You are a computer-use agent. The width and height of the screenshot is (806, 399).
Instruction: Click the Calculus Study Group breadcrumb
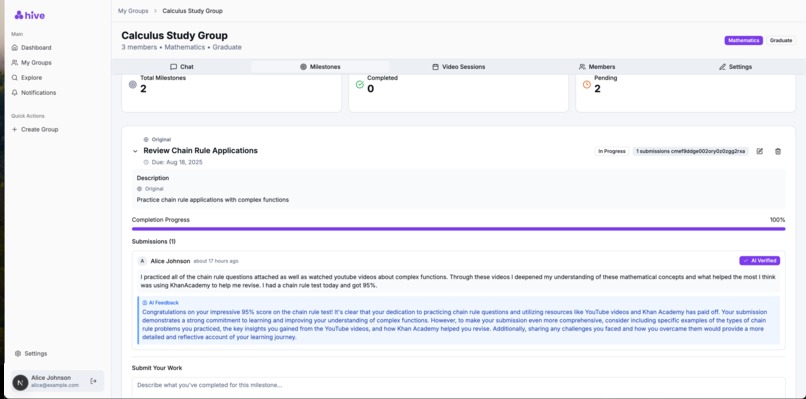click(x=193, y=11)
